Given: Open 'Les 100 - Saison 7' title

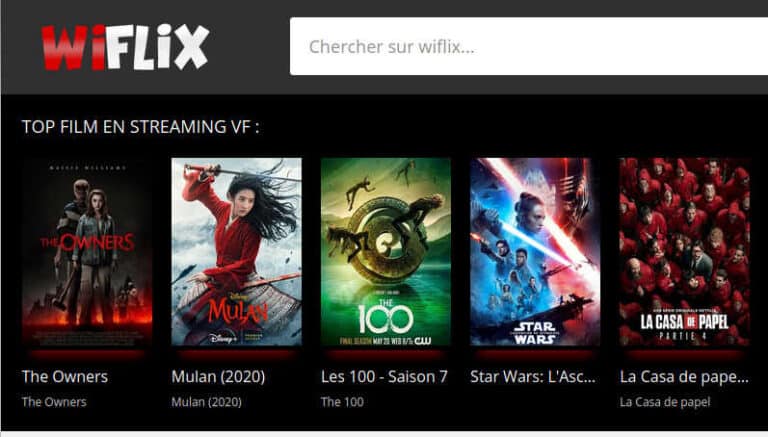Looking at the screenshot, I should coord(384,377).
